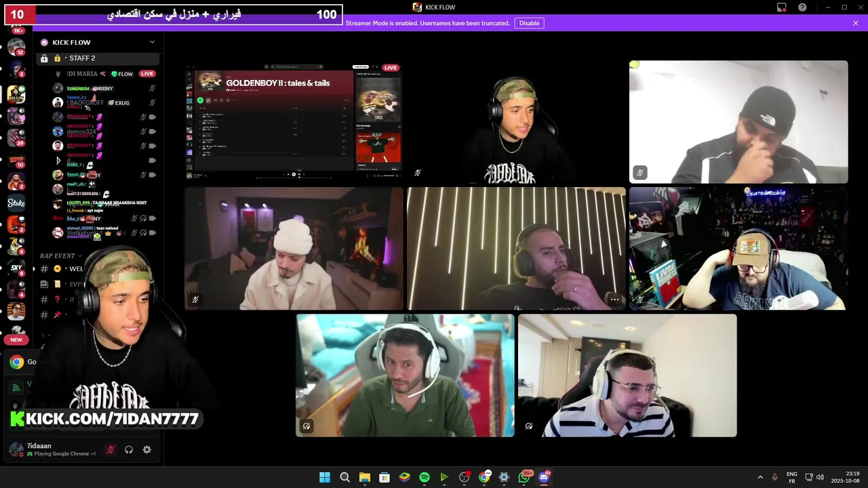
Task: Open Microsoft Store from taskbar
Action: pyautogui.click(x=384, y=477)
